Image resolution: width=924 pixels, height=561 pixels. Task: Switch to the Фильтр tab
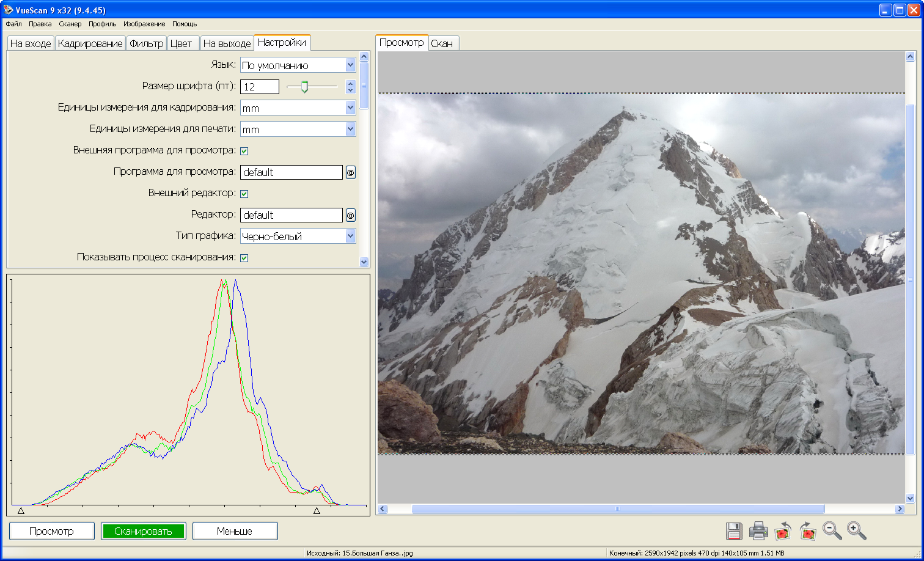[147, 43]
